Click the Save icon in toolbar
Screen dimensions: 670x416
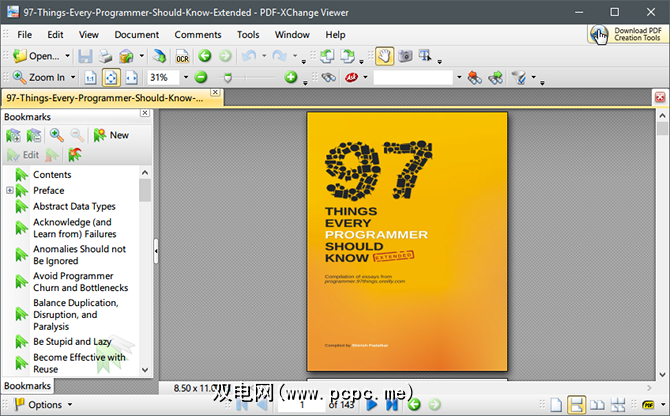pyautogui.click(x=85, y=56)
